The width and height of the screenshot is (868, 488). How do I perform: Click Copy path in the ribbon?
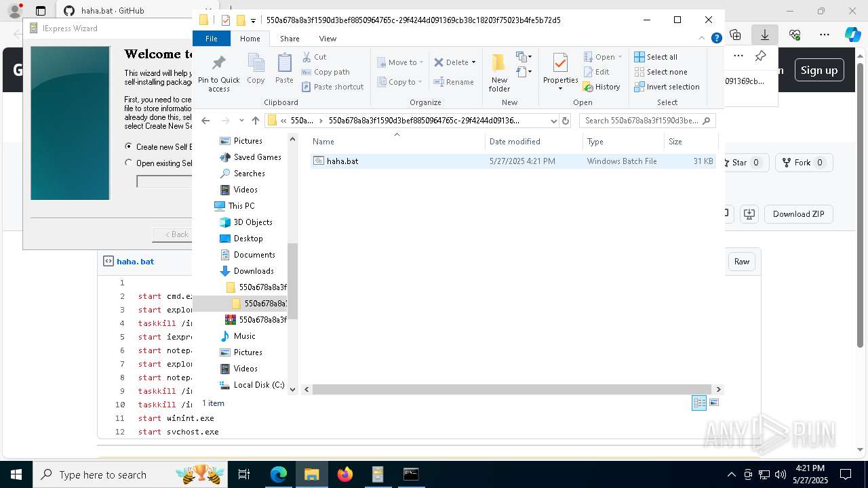coord(325,72)
